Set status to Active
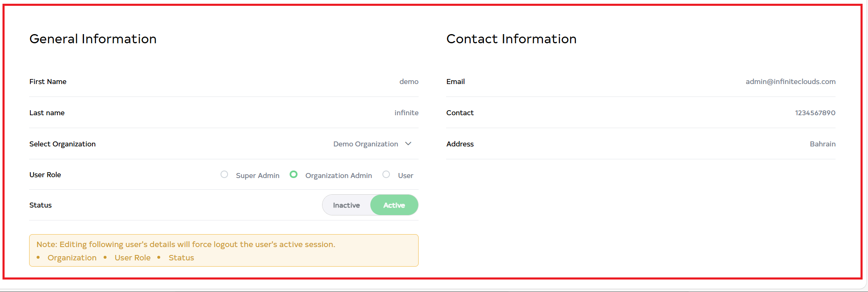 tap(394, 205)
